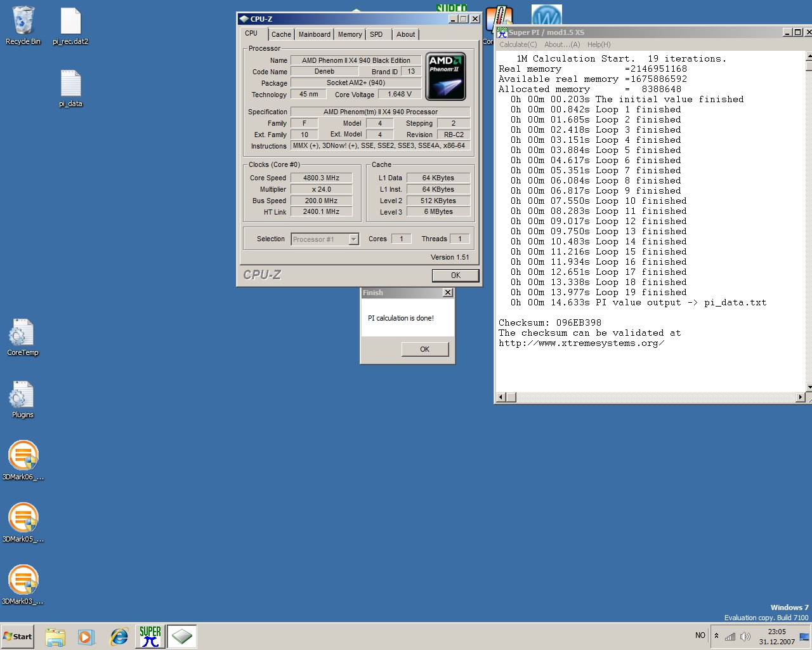Click the PI value output pi_data.txt line
The image size is (812, 650).
(639, 302)
